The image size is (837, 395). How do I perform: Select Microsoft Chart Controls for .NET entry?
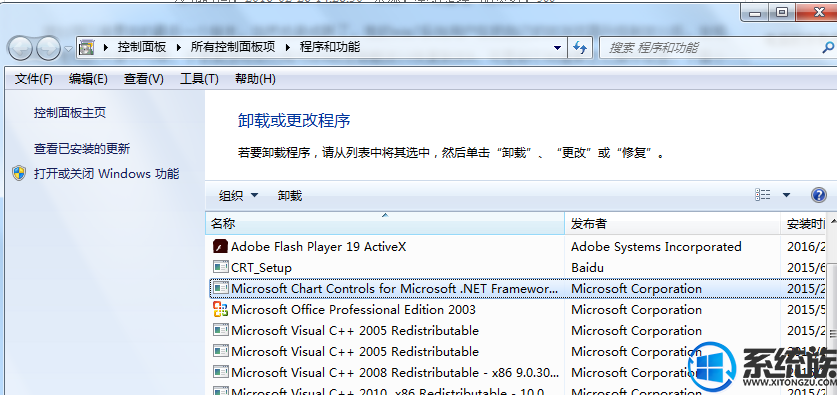tap(395, 289)
